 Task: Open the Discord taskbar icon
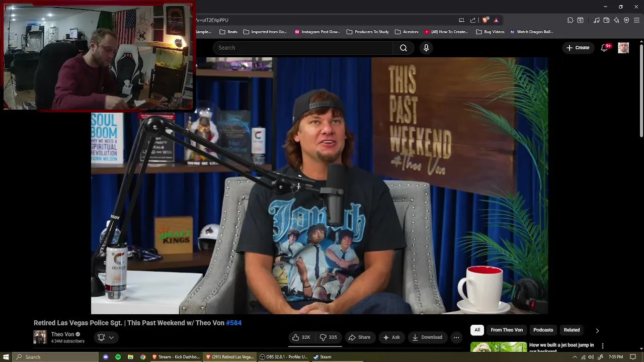tap(106, 357)
